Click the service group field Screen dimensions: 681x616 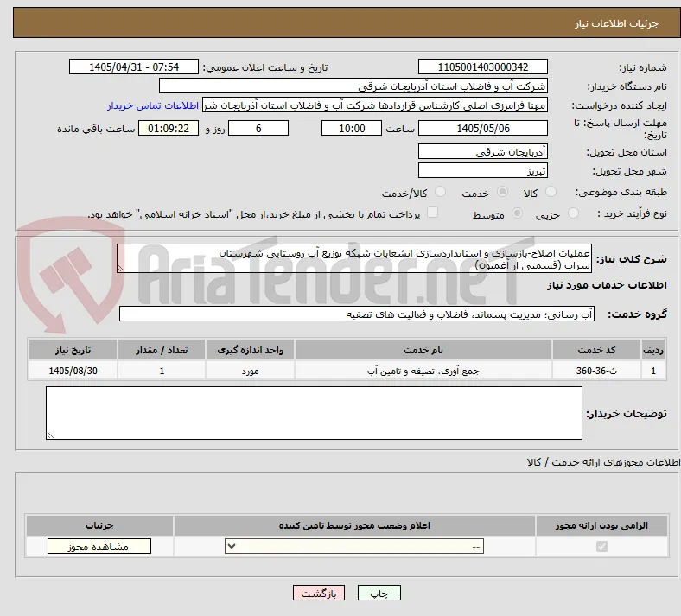pos(357,314)
